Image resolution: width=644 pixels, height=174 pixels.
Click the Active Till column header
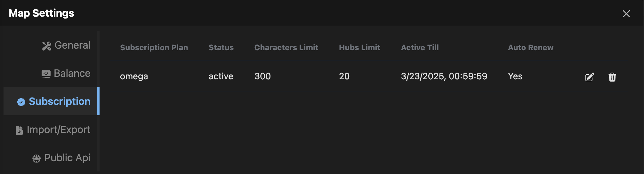420,47
